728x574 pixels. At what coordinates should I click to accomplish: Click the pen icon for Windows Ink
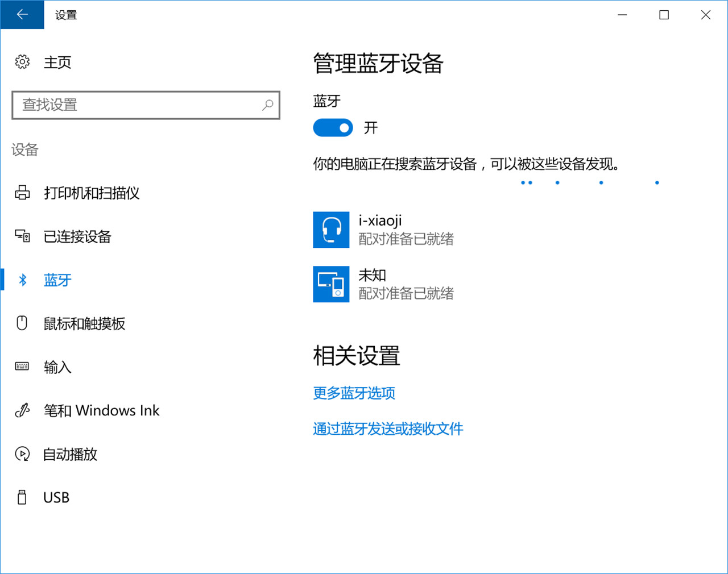(22, 410)
